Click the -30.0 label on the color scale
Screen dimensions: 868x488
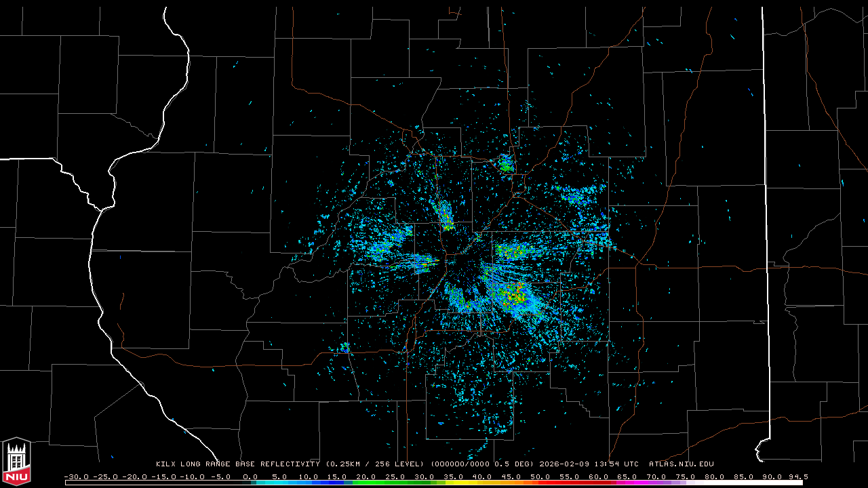click(76, 476)
